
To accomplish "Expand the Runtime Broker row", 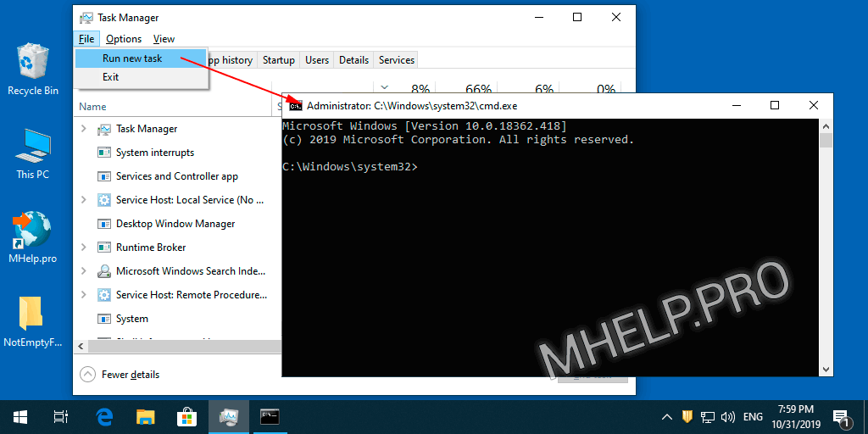I will (x=84, y=248).
